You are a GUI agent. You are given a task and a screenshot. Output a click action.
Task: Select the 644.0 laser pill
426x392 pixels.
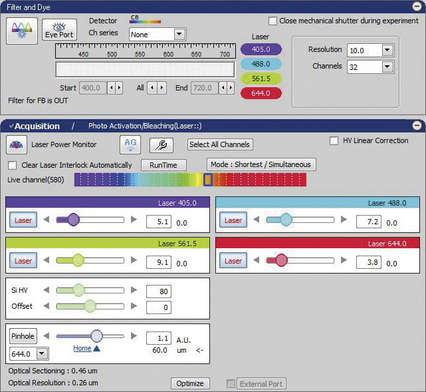[x=261, y=93]
